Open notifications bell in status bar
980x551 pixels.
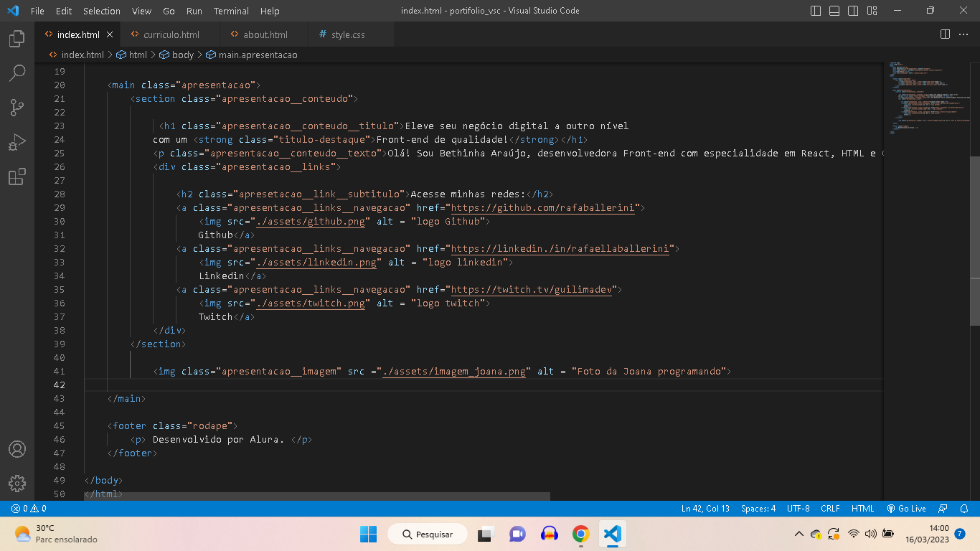[x=964, y=509]
